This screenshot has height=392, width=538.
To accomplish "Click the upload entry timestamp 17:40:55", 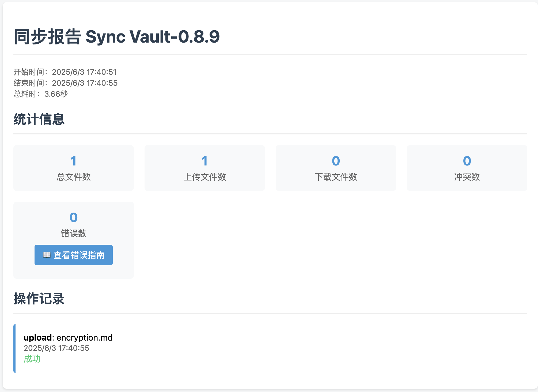I will [x=56, y=348].
